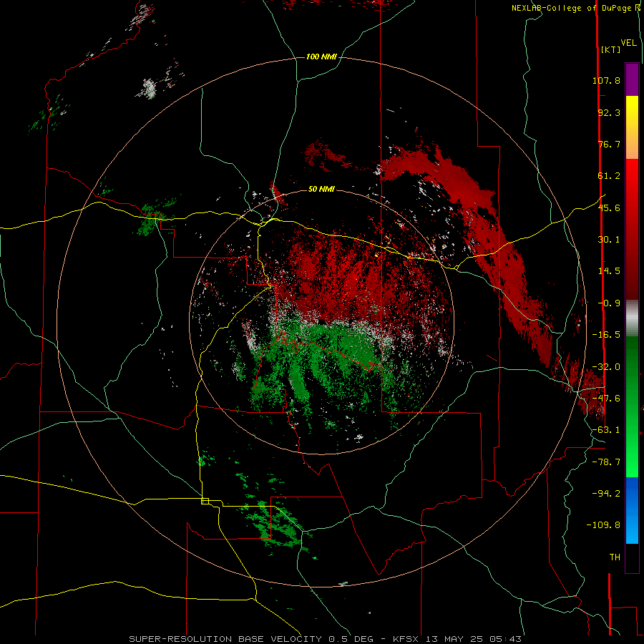The width and height of the screenshot is (644, 644).
Task: Click the 45.6 velocity scale value
Action: 609,208
